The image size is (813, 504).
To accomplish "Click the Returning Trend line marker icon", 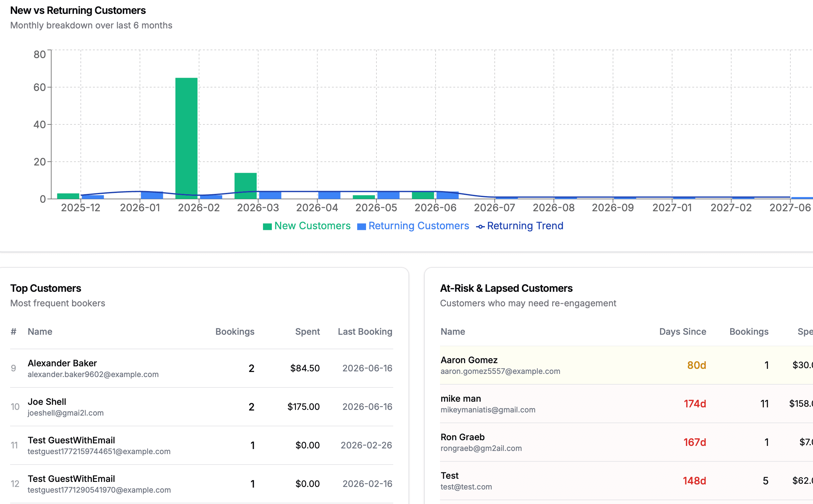I will click(x=480, y=227).
